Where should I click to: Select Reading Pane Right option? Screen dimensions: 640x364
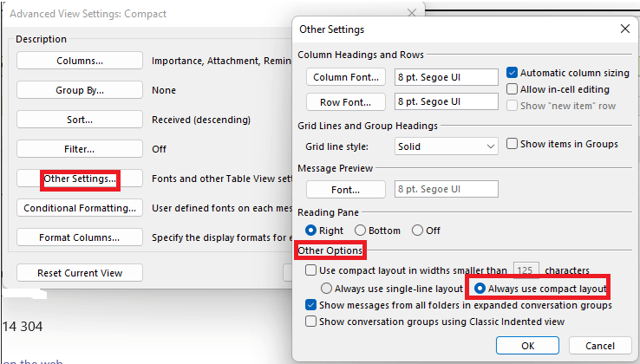[310, 231]
